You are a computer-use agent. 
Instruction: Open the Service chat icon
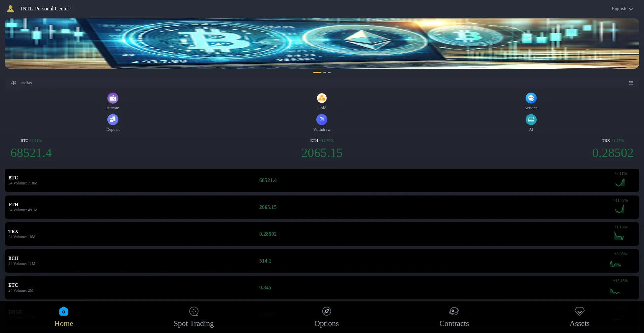[531, 98]
